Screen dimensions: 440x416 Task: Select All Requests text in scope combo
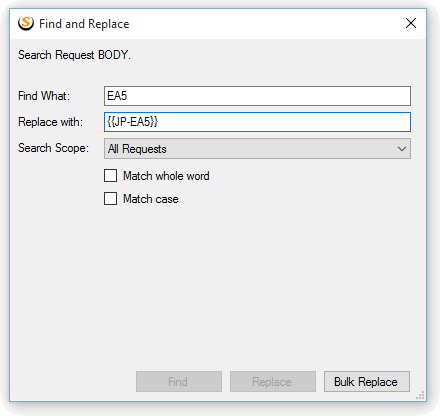pos(137,149)
